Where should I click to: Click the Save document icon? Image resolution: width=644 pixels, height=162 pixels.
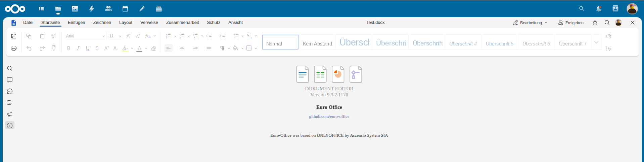click(x=14, y=36)
